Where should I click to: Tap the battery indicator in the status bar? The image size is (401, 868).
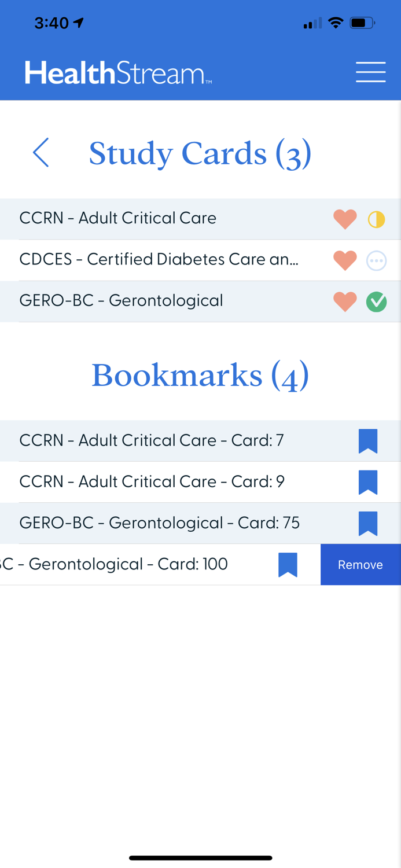(362, 23)
